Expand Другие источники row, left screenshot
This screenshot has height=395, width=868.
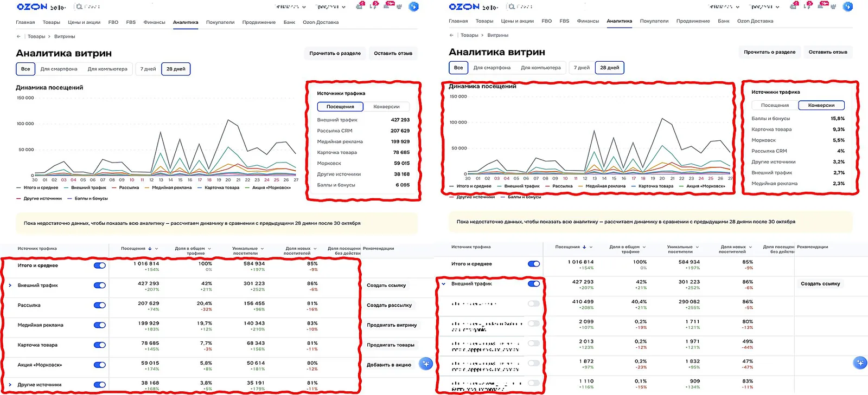coord(10,385)
